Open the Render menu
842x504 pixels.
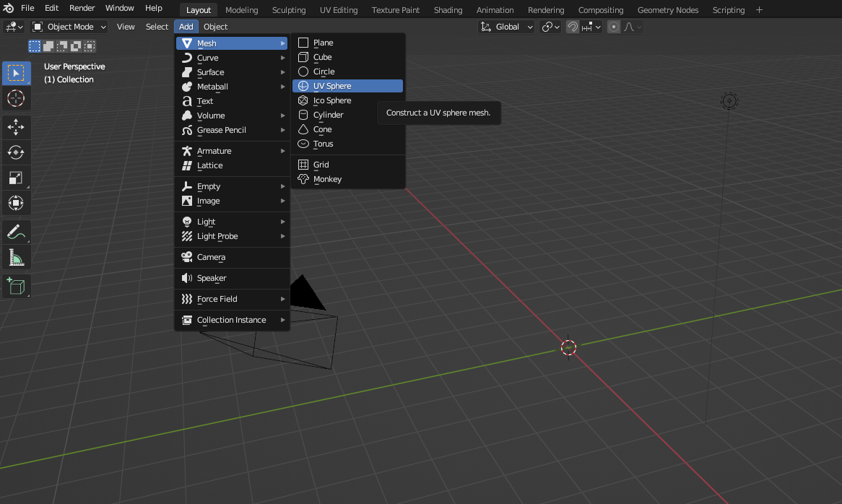coord(82,8)
